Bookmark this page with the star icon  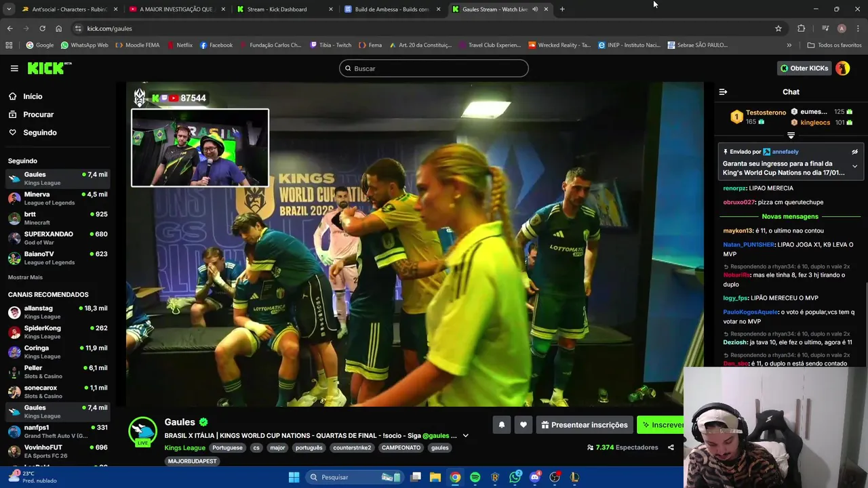778,28
